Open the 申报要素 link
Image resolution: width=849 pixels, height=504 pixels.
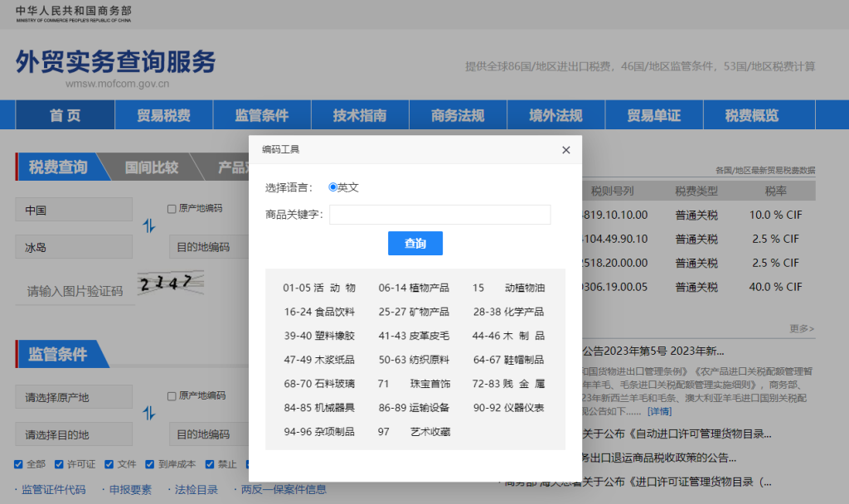130,489
